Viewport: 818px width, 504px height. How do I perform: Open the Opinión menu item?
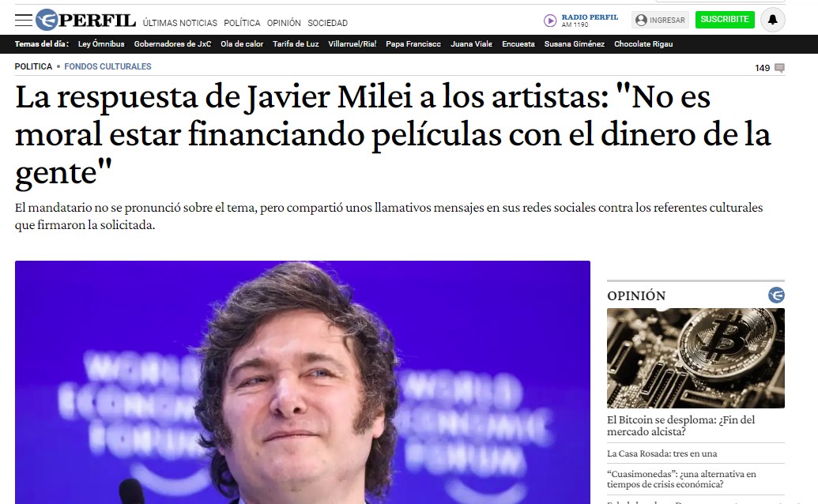[284, 23]
